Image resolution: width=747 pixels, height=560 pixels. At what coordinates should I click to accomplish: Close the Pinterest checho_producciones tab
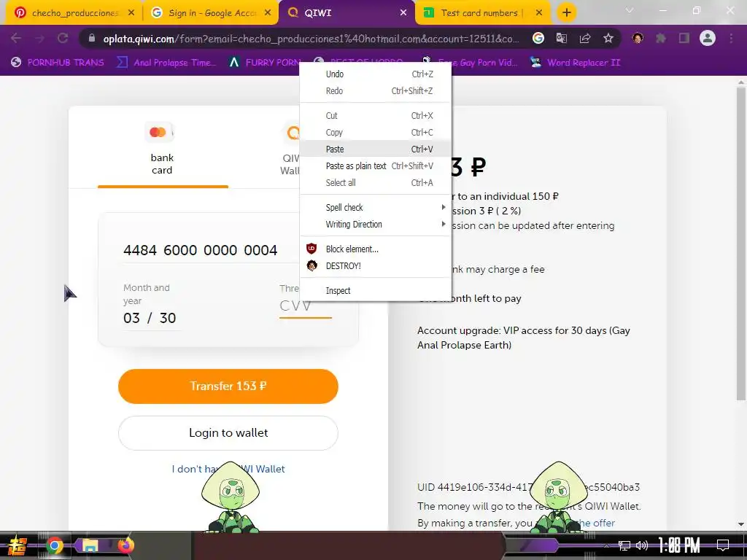(x=131, y=13)
